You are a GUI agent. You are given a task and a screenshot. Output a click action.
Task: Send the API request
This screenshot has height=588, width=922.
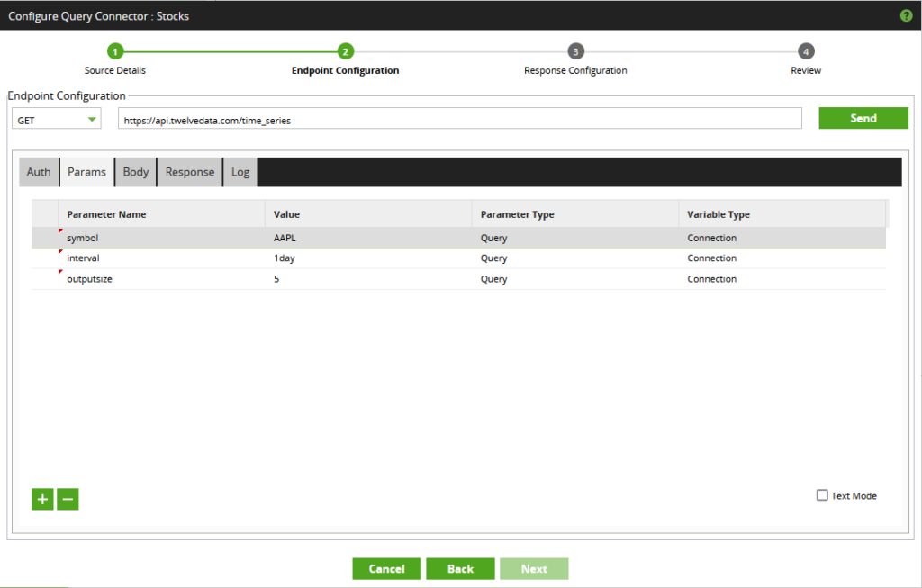[863, 117]
